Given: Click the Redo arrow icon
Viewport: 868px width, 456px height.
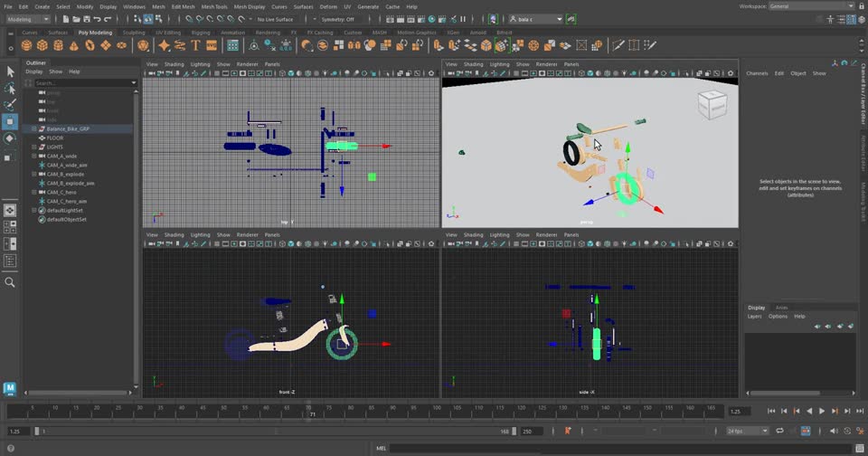Looking at the screenshot, I should point(108,19).
